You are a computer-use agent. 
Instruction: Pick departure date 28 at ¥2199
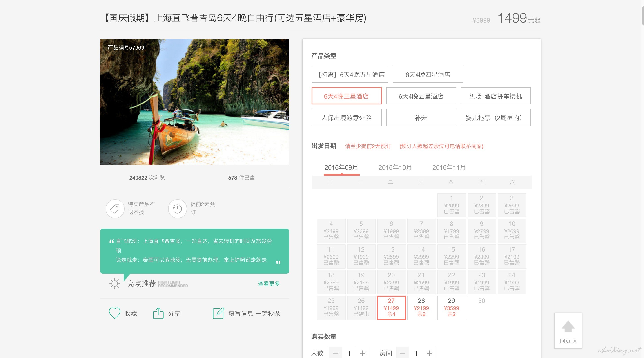click(x=421, y=307)
